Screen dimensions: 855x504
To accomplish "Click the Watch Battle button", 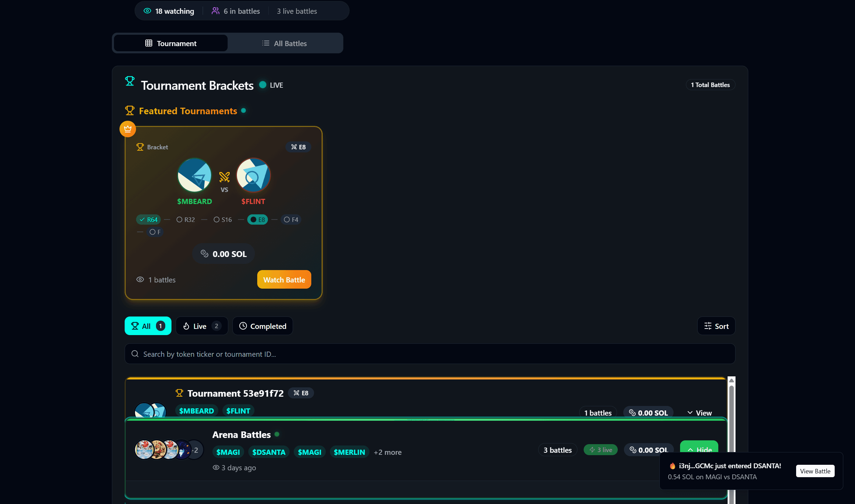I will [x=284, y=279].
